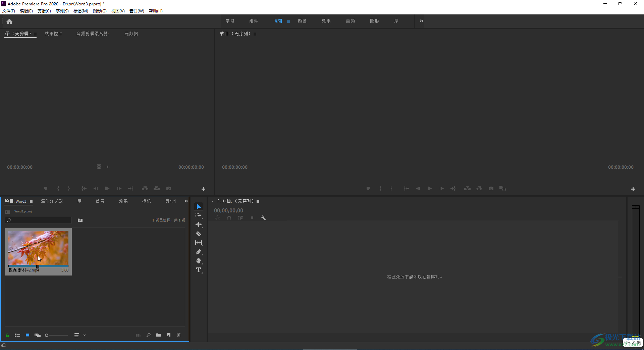
Task: Open timeline display settings wrench
Action: (263, 218)
